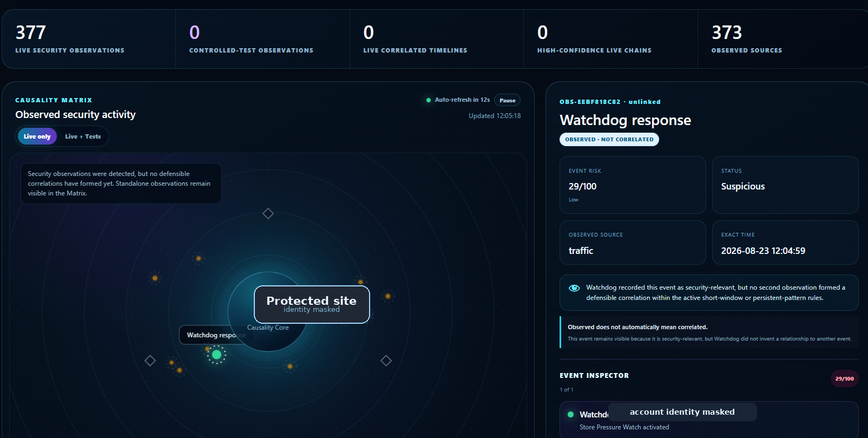
Task: Click the green status dot in Event Inspector entry
Action: coord(570,415)
